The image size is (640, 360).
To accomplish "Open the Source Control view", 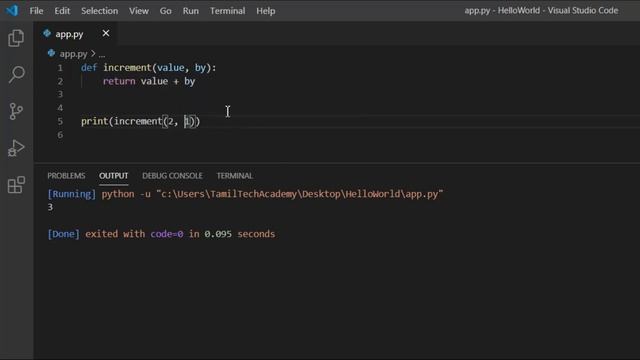I will pos(16,111).
